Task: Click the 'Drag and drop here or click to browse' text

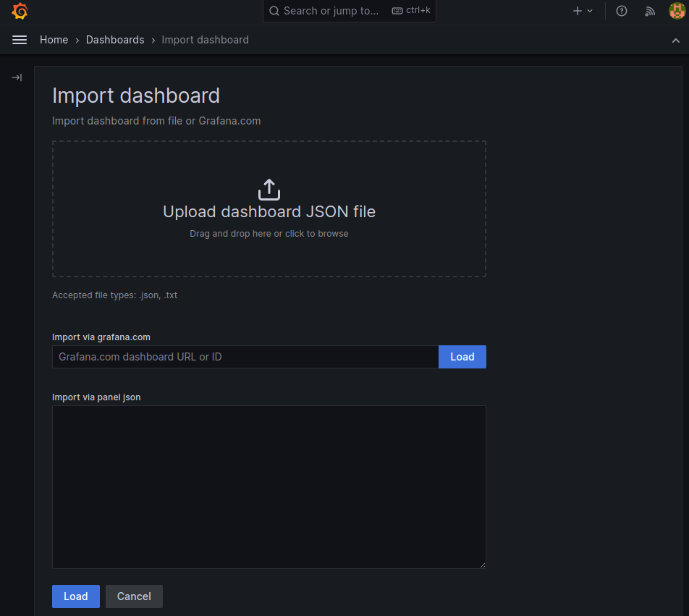Action: tap(269, 234)
